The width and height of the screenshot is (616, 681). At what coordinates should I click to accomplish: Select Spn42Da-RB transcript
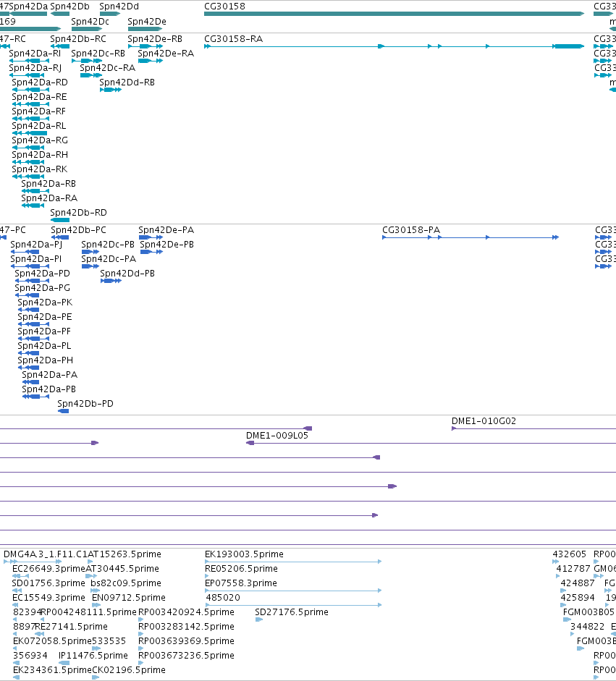click(48, 183)
